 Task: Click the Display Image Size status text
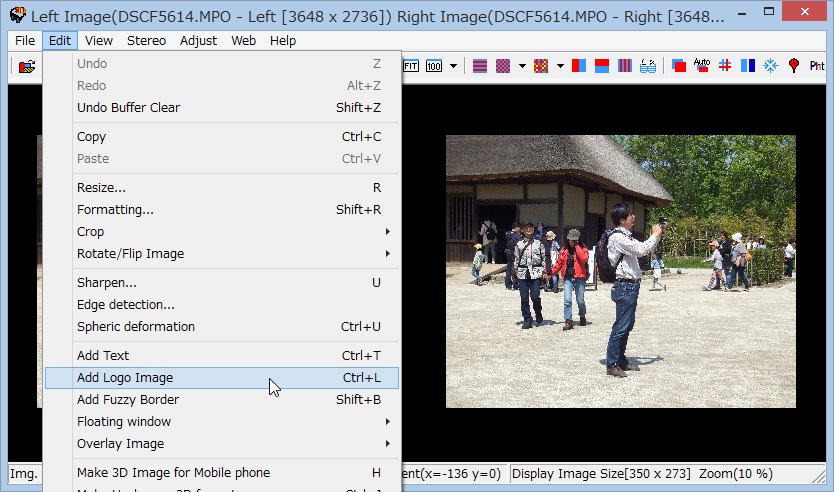(x=601, y=474)
